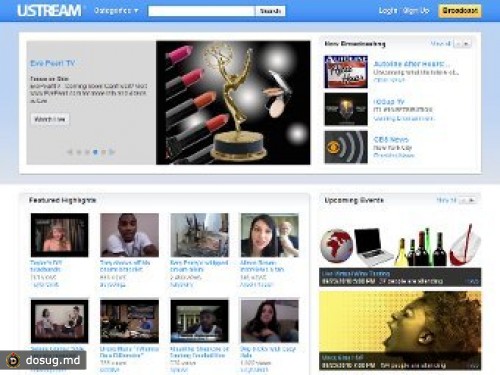Open the Login link
The image size is (500, 375).
[x=388, y=11]
